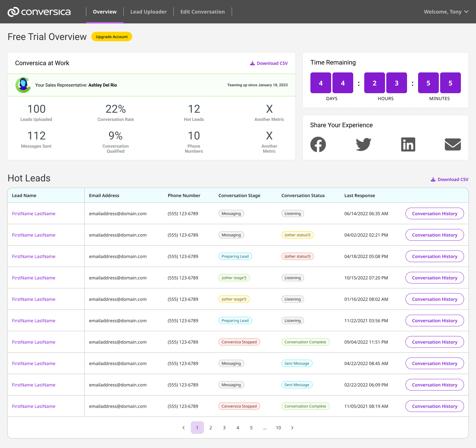Click the Upgrade Account button
This screenshot has width=476, height=448.
click(x=112, y=37)
